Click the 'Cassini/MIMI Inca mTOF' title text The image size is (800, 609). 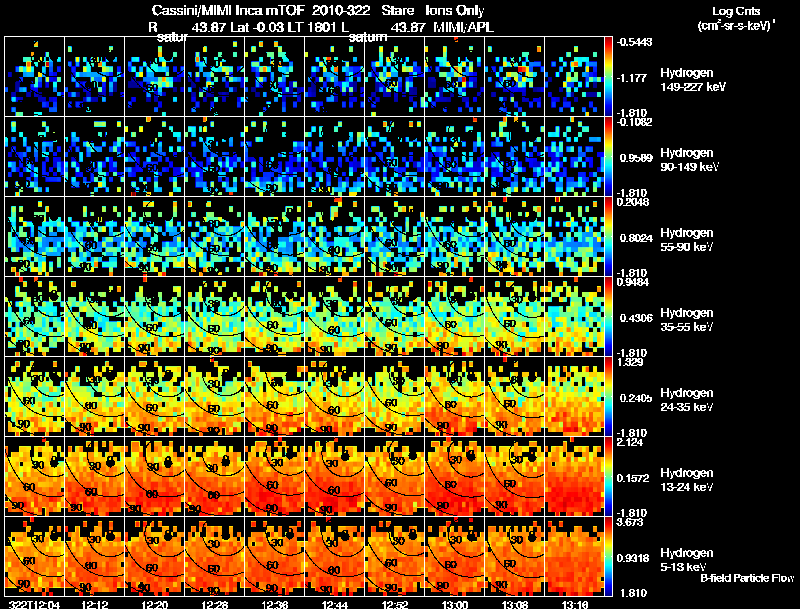click(228, 11)
